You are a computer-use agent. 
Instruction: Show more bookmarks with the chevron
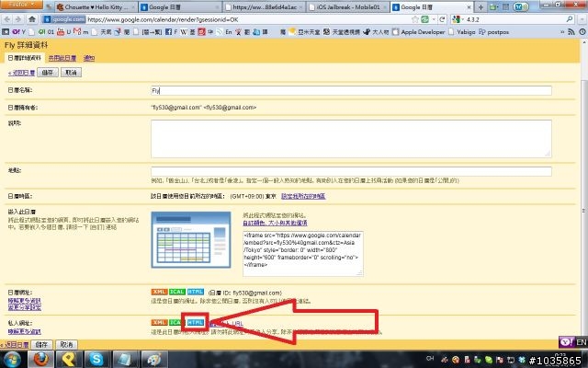pyautogui.click(x=562, y=32)
